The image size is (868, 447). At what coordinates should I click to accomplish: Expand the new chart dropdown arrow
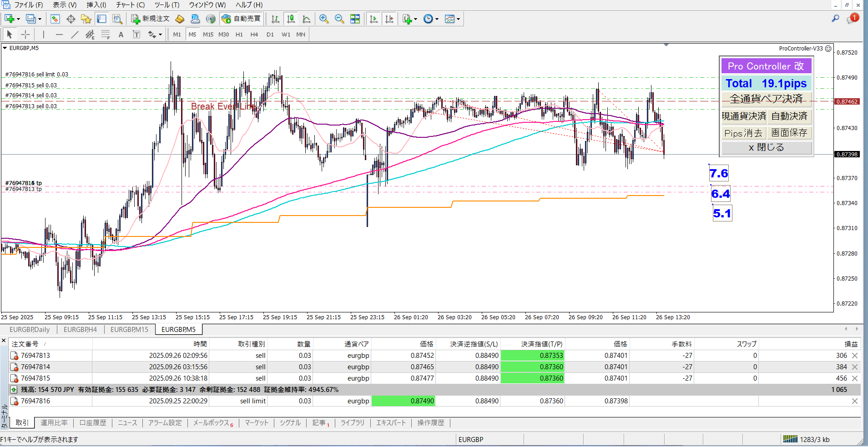18,19
